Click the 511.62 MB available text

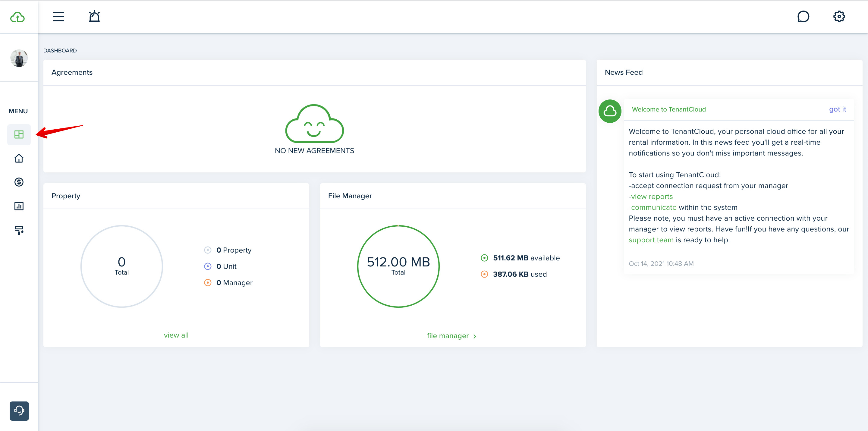click(x=526, y=258)
